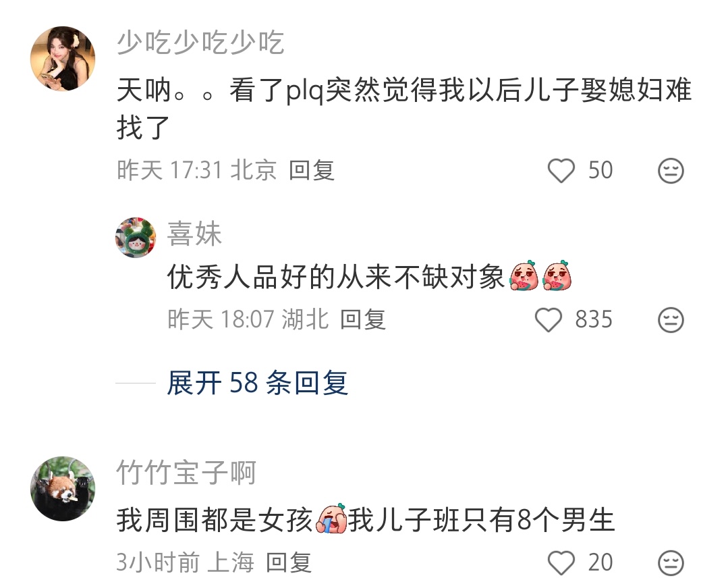Reply to 喜妹's comment from 湖北

(x=362, y=319)
